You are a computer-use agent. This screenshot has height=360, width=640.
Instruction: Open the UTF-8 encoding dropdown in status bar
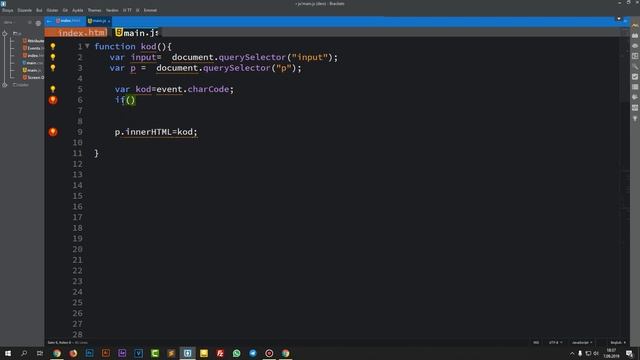tap(555, 342)
